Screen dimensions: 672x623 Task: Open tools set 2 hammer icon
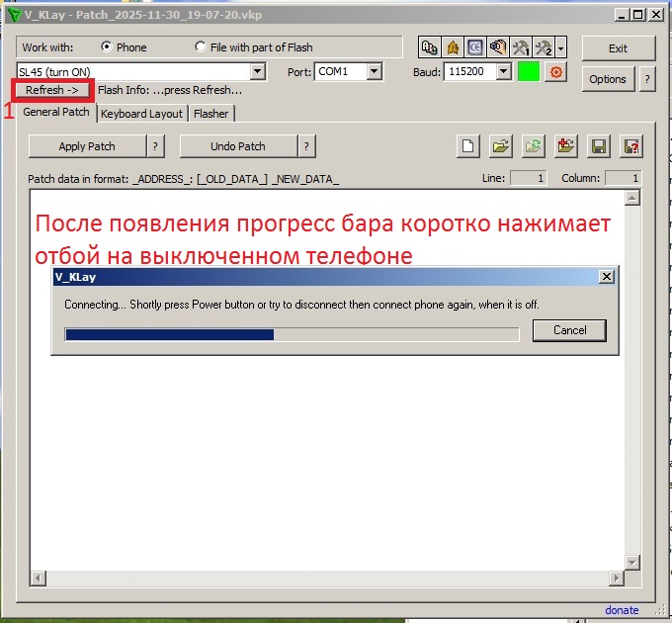click(543, 47)
